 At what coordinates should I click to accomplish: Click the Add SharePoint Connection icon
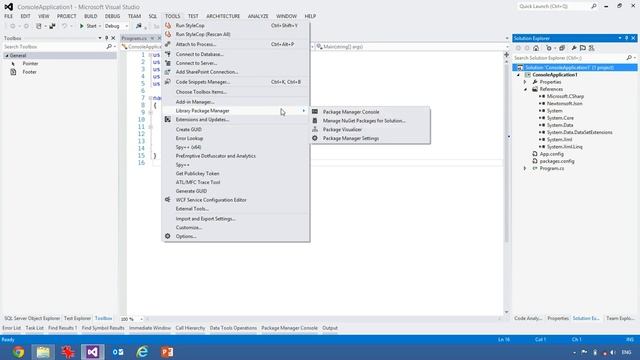(168, 72)
